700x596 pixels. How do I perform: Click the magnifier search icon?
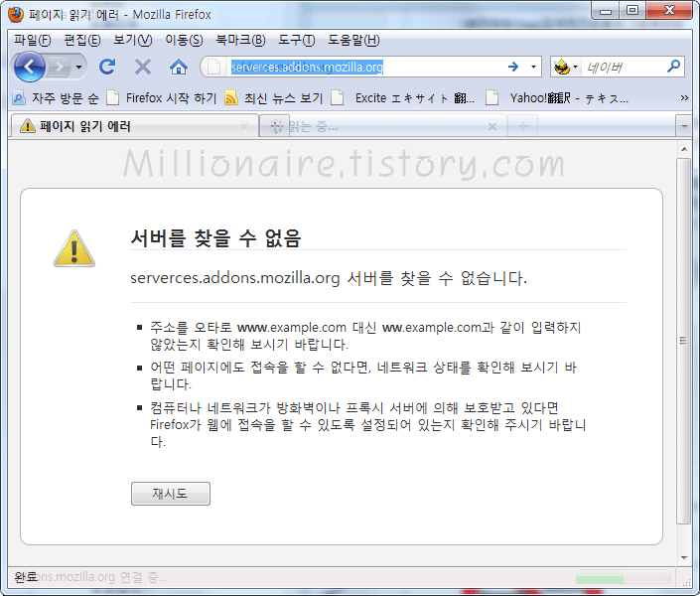(x=673, y=67)
